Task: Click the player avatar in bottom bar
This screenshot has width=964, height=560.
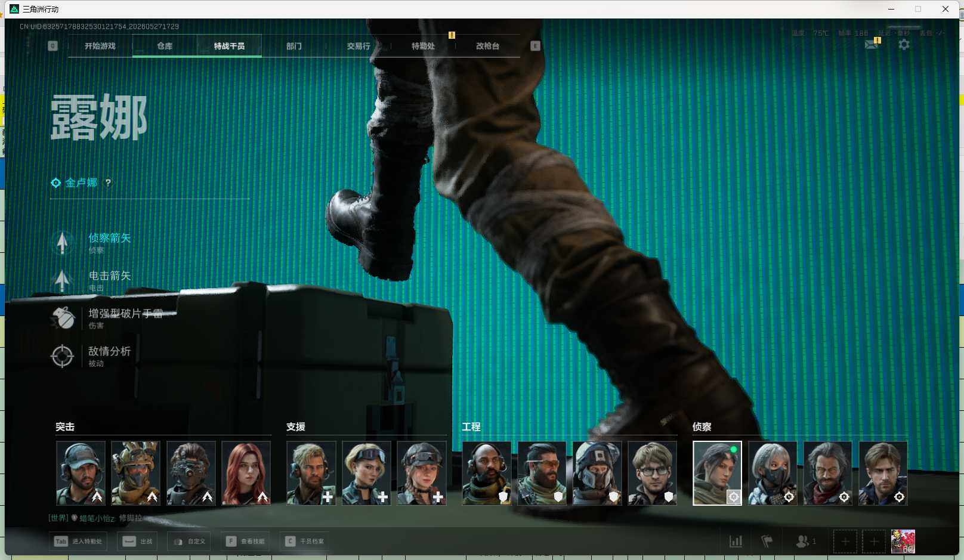Action: 903,542
